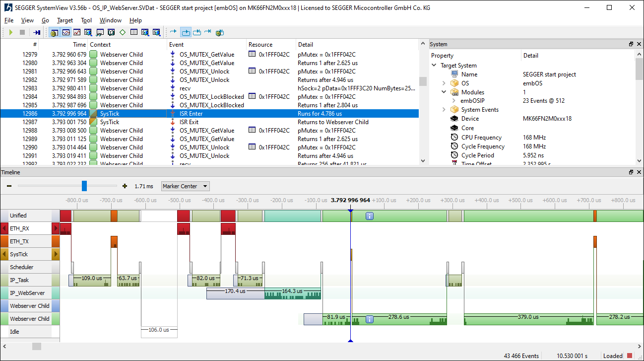Toggle the Events list window button in toolbar
The height and width of the screenshot is (361, 644).
54,32
